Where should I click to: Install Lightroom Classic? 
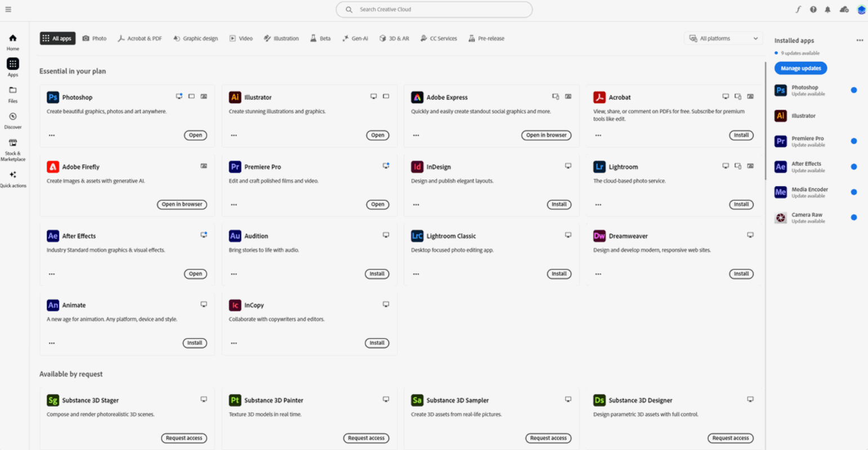[559, 274]
